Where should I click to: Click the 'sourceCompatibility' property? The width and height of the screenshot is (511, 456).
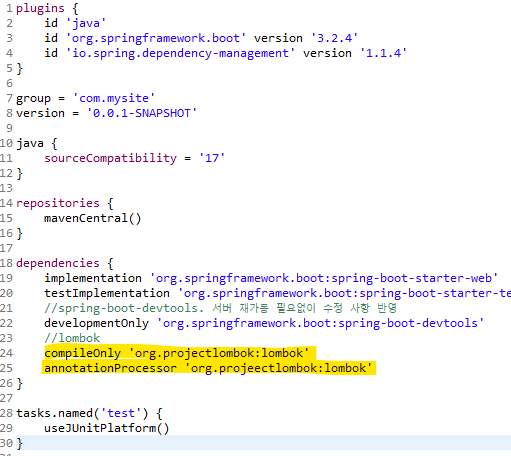coord(110,158)
